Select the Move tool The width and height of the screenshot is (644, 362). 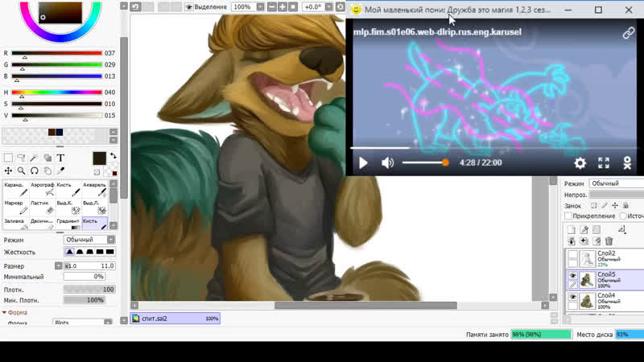pyautogui.click(x=8, y=171)
